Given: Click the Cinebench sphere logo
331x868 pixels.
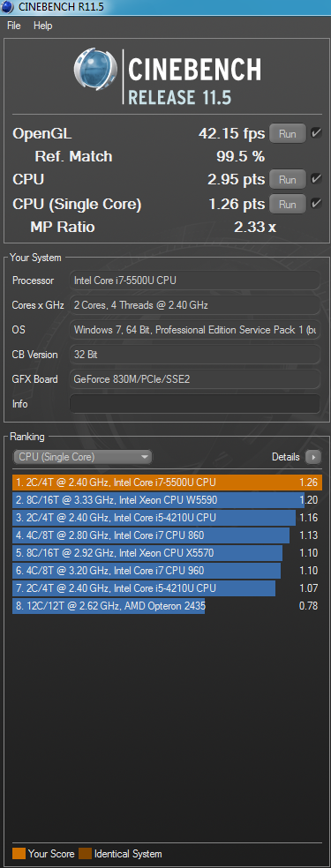Looking at the screenshot, I should tap(96, 75).
